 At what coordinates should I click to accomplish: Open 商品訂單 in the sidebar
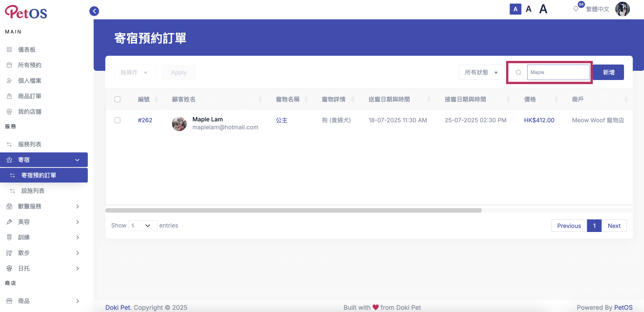tap(29, 96)
